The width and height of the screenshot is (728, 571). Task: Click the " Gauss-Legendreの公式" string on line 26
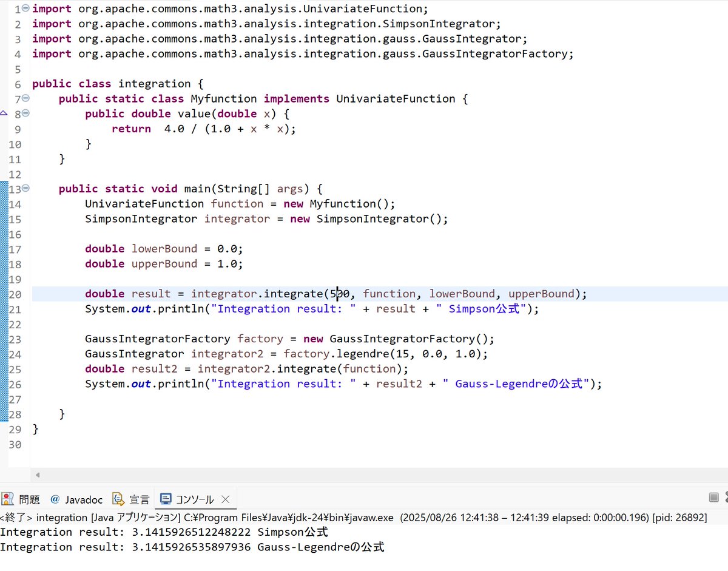pyautogui.click(x=518, y=383)
